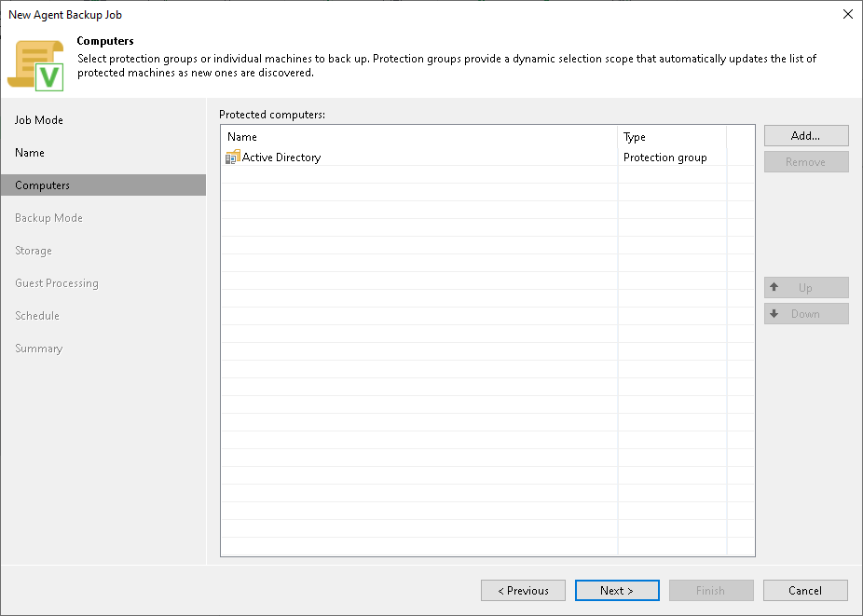Open the Add computers dialog
This screenshot has width=863, height=616.
[x=805, y=135]
